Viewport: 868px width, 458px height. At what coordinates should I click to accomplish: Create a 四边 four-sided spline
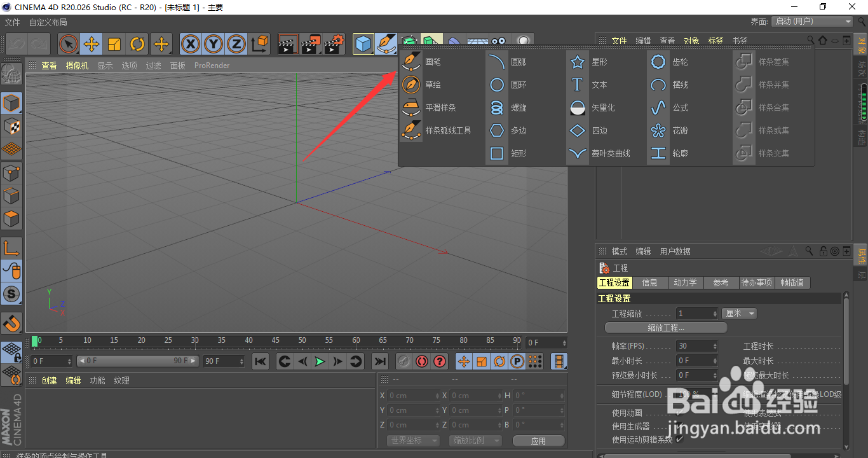(x=588, y=130)
